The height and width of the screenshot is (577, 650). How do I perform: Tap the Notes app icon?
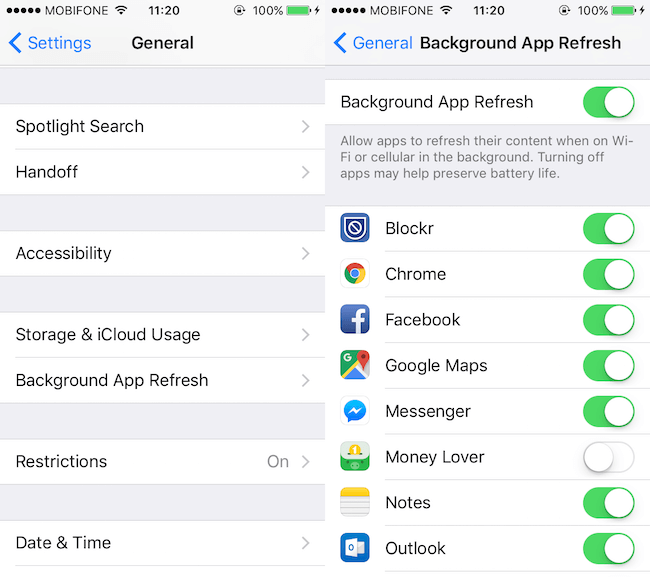pos(355,502)
